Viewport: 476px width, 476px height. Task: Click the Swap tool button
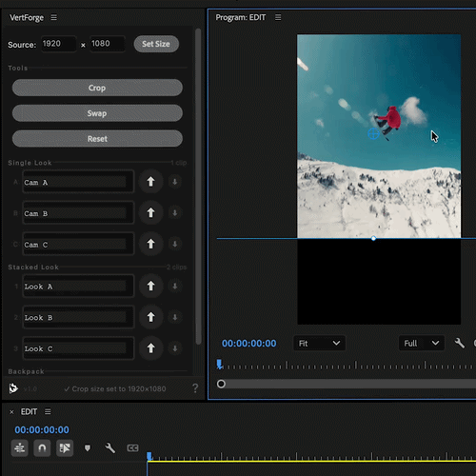(x=97, y=113)
